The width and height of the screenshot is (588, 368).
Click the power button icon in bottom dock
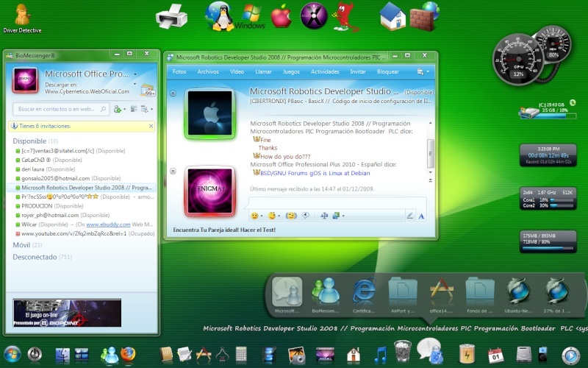tap(35, 354)
